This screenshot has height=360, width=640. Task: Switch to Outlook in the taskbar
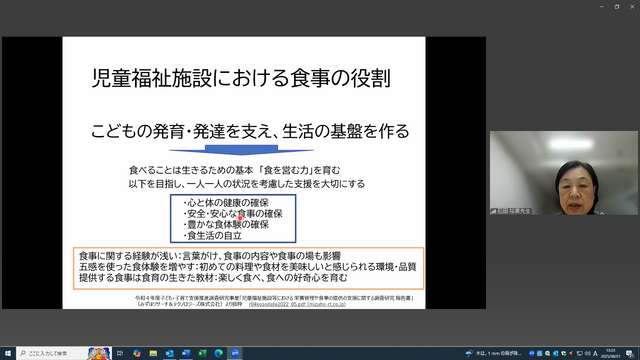pyautogui.click(x=169, y=353)
